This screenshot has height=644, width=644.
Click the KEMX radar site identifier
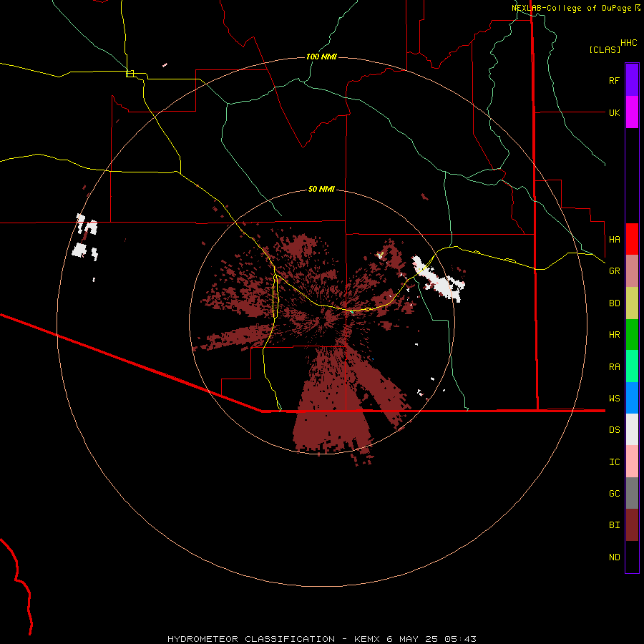click(368, 639)
